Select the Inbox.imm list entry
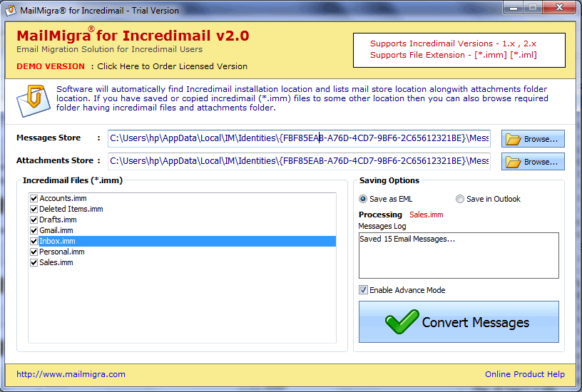 click(57, 241)
